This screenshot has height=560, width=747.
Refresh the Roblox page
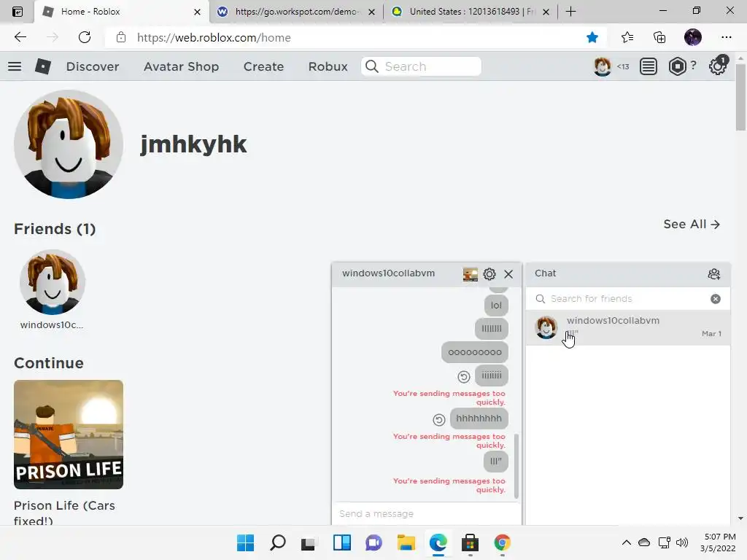point(85,37)
